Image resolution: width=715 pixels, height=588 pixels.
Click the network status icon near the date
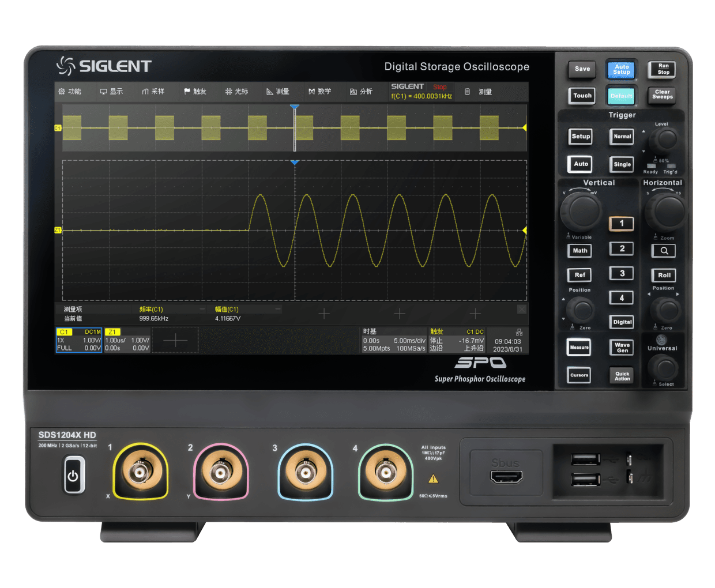tap(518, 332)
